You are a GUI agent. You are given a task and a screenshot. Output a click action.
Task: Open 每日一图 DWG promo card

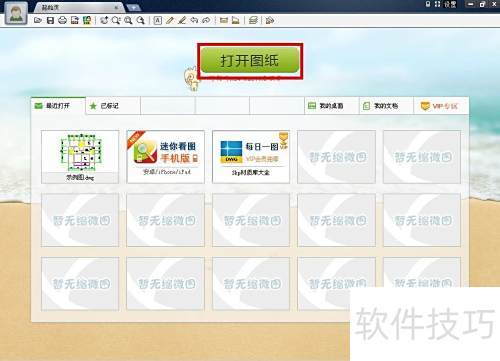(251, 157)
